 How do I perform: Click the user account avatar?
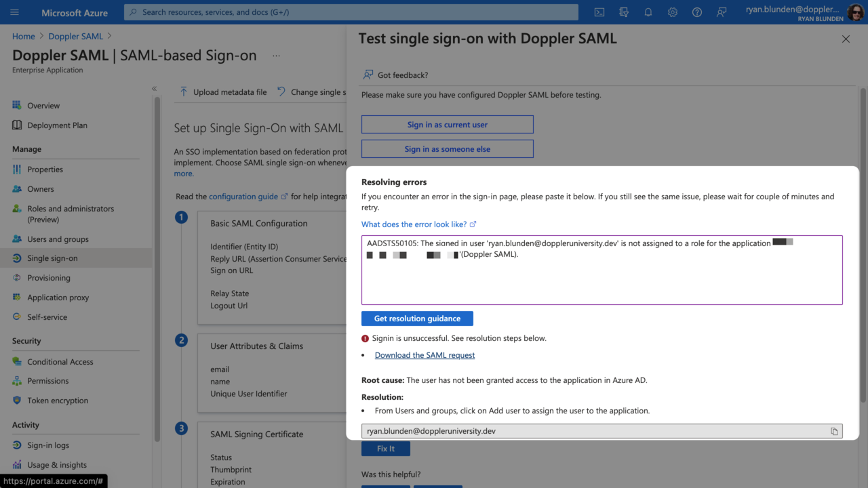[x=856, y=12]
